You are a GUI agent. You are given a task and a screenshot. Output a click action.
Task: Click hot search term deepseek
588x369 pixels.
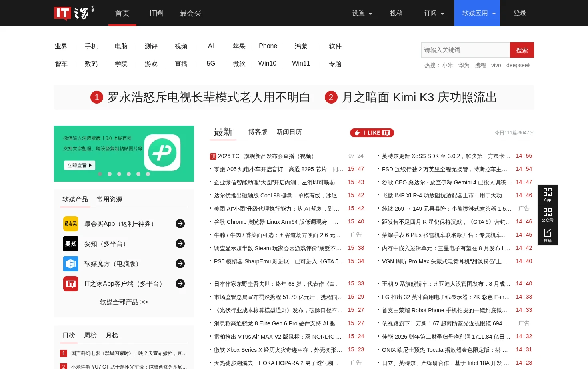pos(518,65)
